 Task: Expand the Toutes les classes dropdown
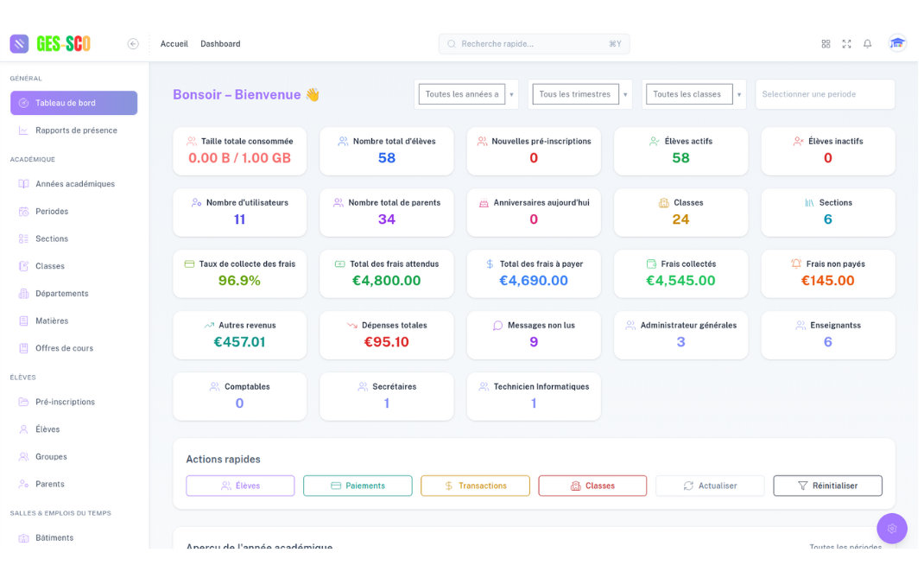tap(693, 94)
